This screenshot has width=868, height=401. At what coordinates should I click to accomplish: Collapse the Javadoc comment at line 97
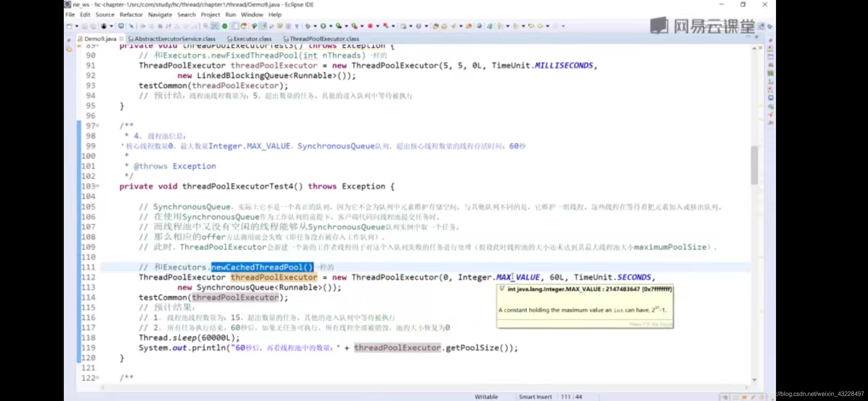tap(98, 126)
